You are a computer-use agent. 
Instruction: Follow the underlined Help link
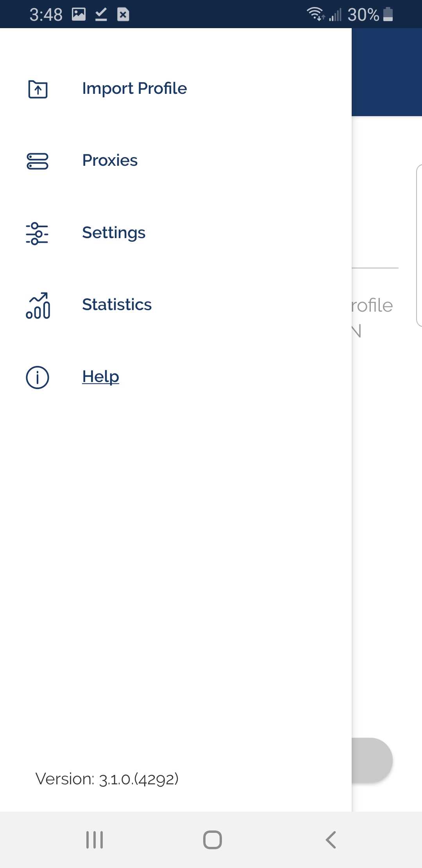tap(100, 377)
